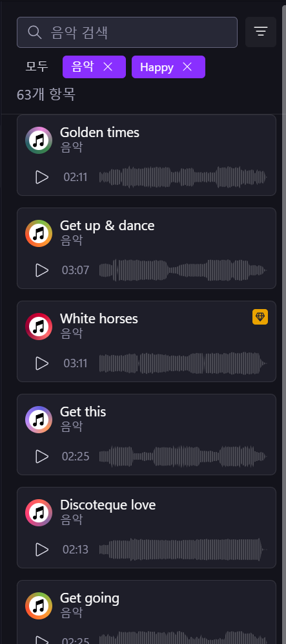Play the Get this track
The image size is (286, 644).
click(x=42, y=456)
